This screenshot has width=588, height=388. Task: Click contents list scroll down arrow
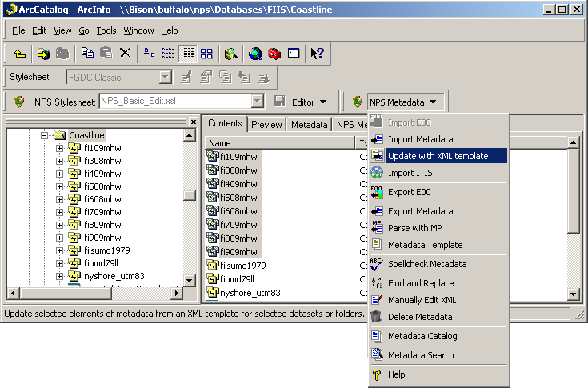pos(573,294)
